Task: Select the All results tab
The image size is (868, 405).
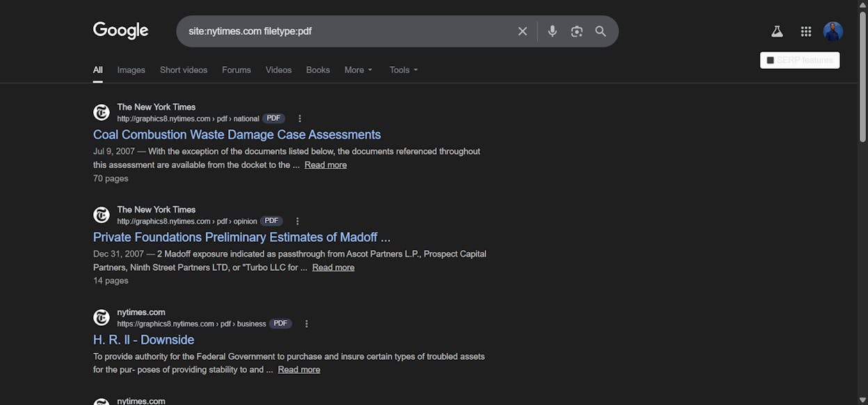Action: point(98,70)
